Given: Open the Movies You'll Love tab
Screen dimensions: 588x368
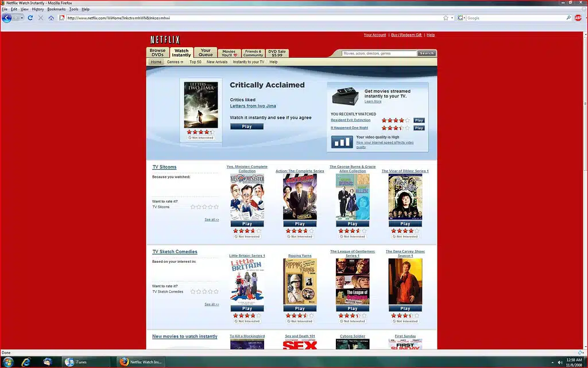Looking at the screenshot, I should pos(229,53).
